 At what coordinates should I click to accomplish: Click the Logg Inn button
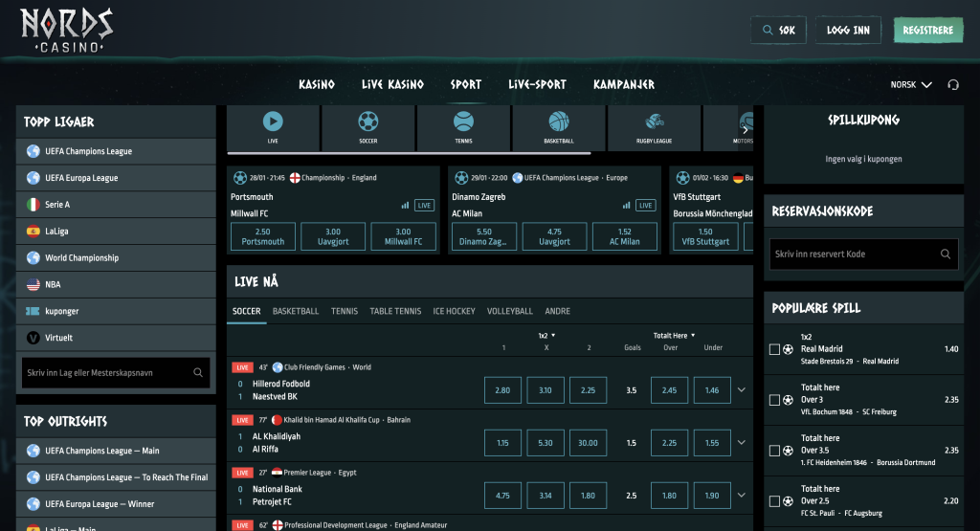848,30
